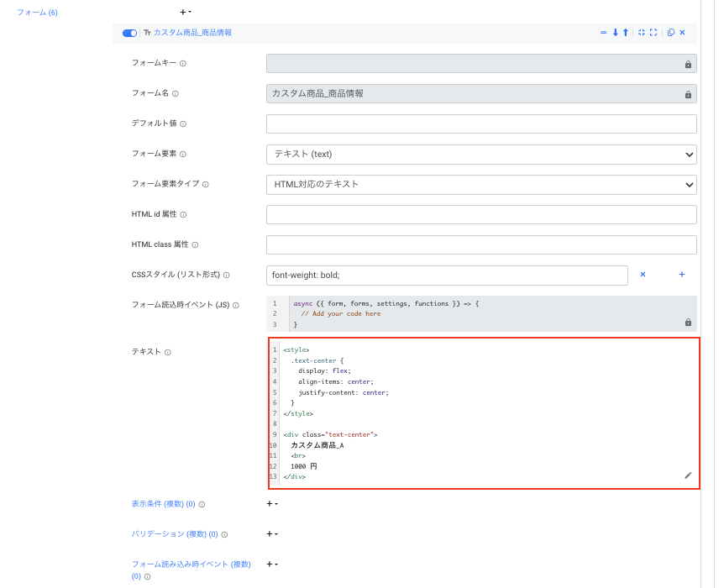
Task: Move カスタム商品_商品情報 form down with arrow
Action: [x=615, y=32]
